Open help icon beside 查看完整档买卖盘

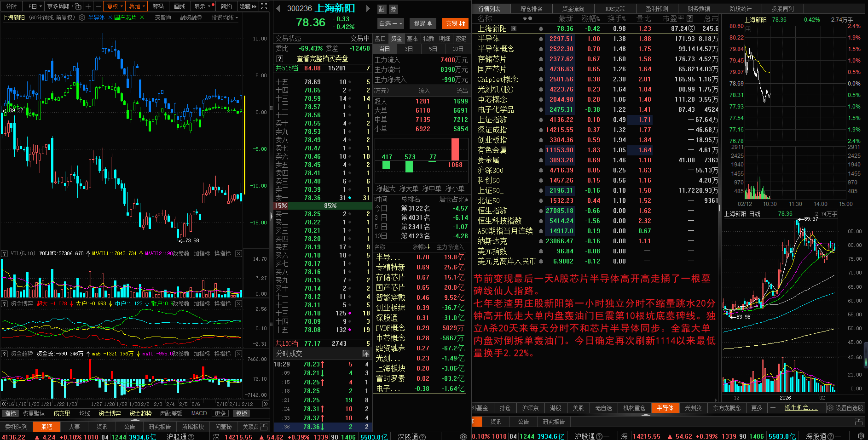tap(279, 59)
